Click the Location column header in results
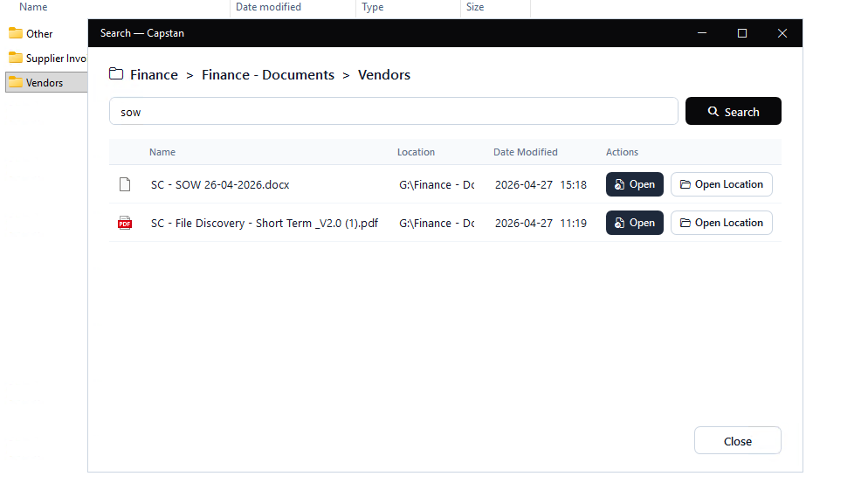The width and height of the screenshot is (868, 490). pyautogui.click(x=416, y=152)
